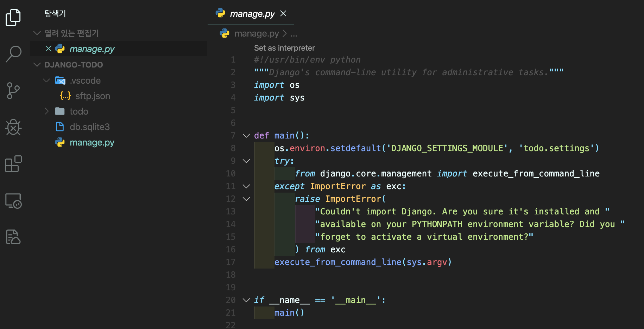Viewport: 644px width, 329px height.
Task: Click the shebang comment on line 1
Action: 307,60
